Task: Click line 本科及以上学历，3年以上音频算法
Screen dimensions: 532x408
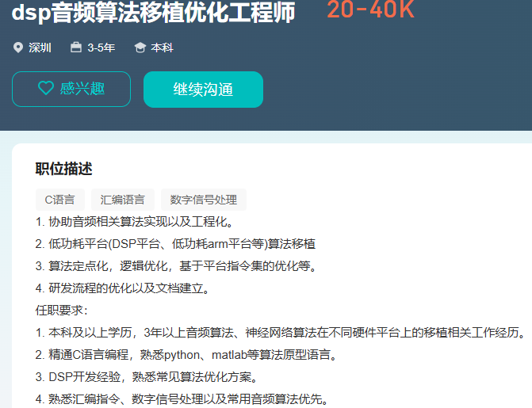Action: [281, 333]
